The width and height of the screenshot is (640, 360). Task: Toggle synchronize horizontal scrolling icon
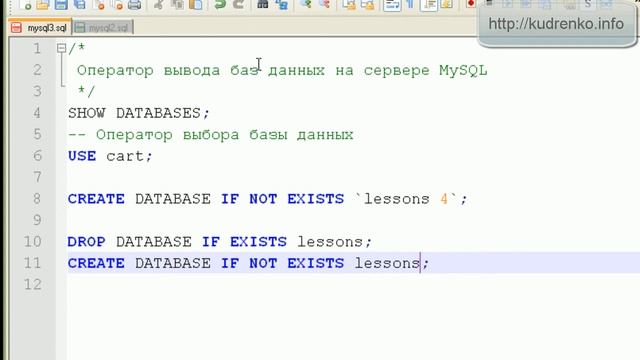(367, 5)
